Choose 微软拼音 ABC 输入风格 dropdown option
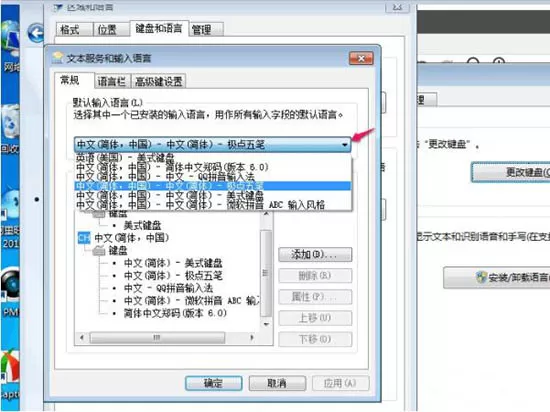 tap(213, 205)
